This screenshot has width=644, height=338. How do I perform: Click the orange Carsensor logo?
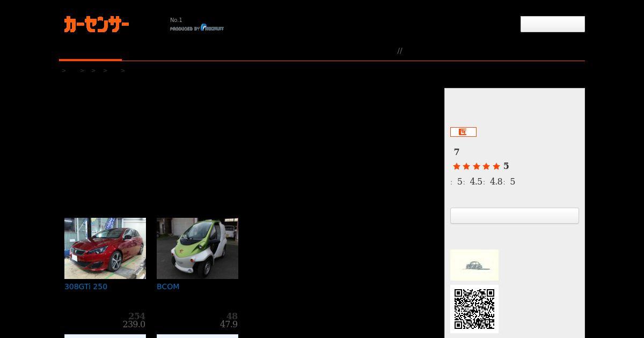pyautogui.click(x=97, y=24)
